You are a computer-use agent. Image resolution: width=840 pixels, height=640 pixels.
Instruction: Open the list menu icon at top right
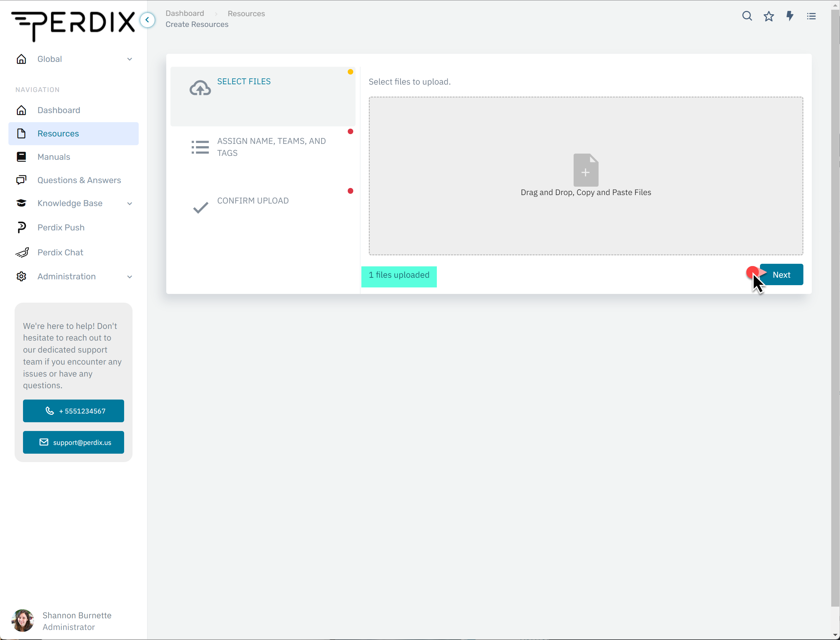811,16
